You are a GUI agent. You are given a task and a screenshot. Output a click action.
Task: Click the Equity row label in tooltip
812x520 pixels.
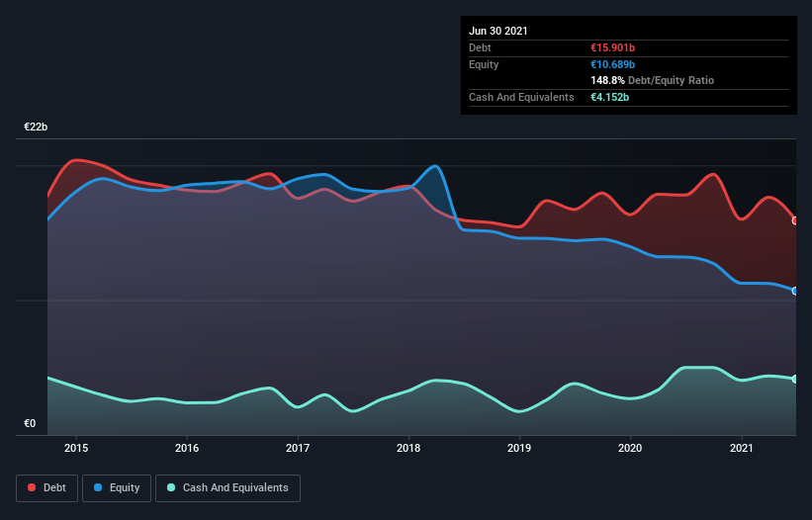click(x=484, y=64)
